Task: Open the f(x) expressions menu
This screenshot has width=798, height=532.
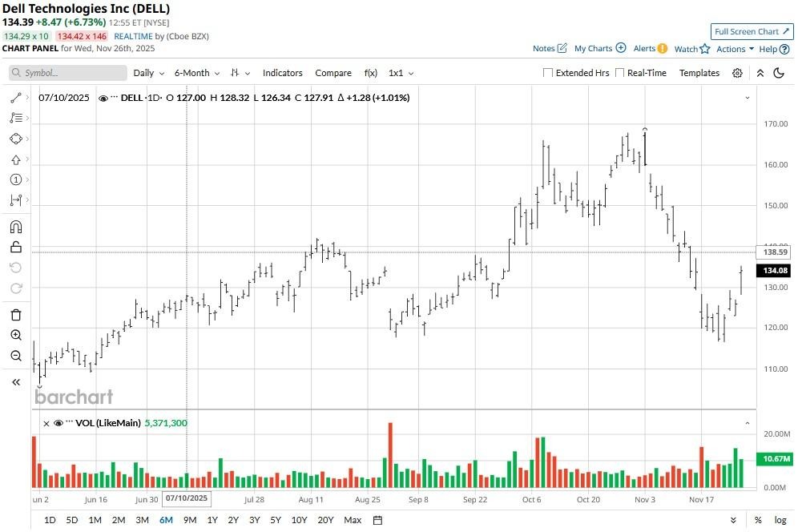Action: click(x=370, y=73)
